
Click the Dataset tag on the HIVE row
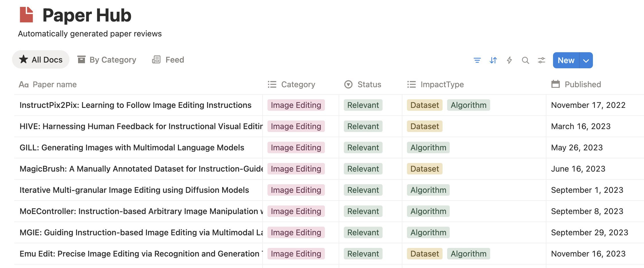[x=424, y=126]
